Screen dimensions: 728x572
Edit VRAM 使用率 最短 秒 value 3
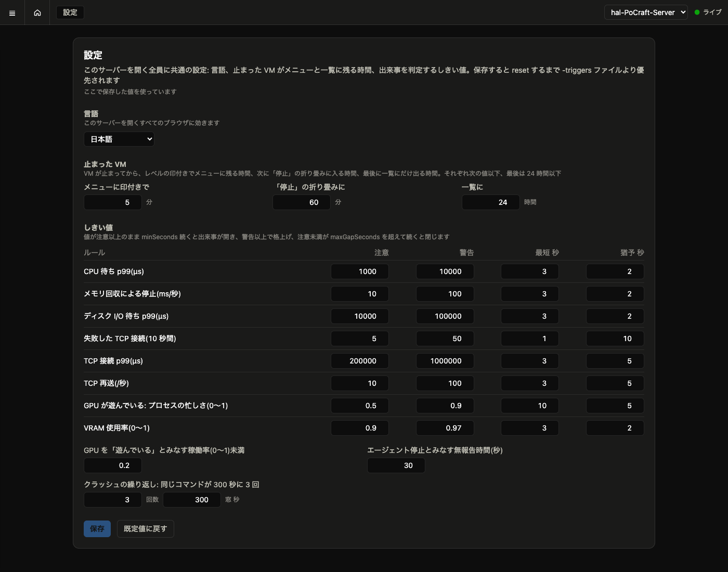(x=530, y=428)
